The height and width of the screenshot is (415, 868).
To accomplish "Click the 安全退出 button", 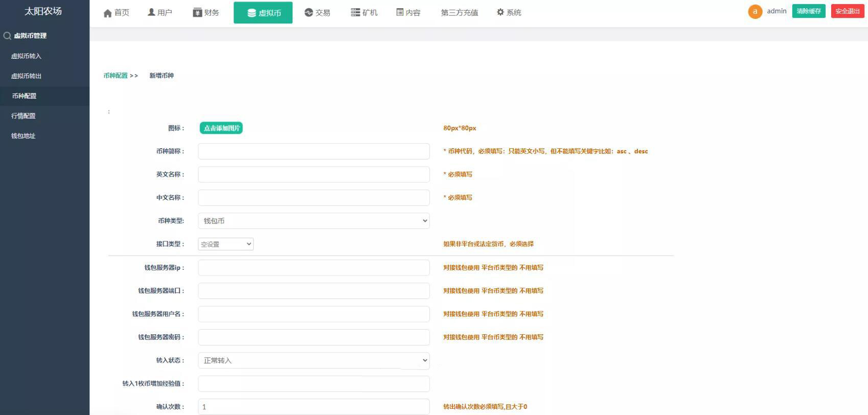I will click(847, 11).
